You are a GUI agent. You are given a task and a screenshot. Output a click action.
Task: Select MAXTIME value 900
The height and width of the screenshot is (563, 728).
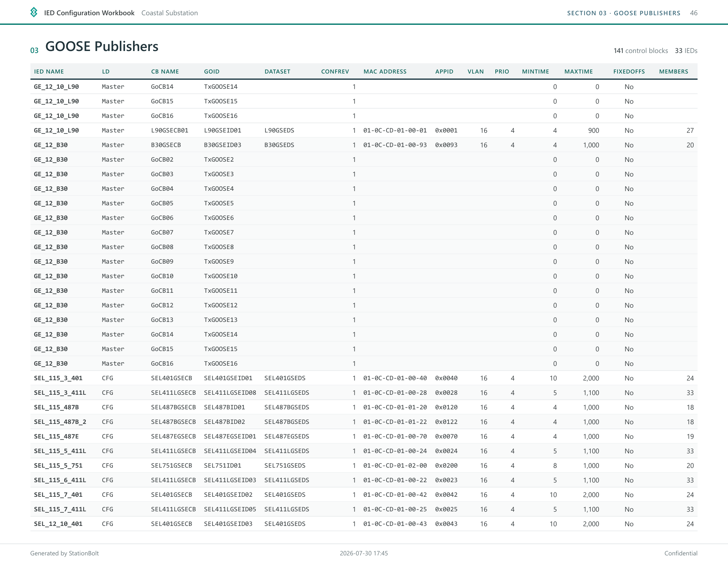point(594,130)
